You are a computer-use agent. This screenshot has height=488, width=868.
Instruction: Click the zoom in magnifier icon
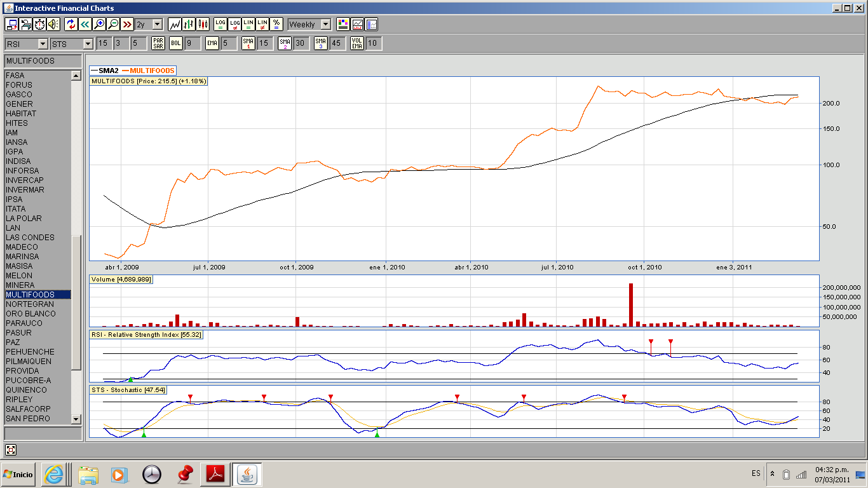[99, 24]
